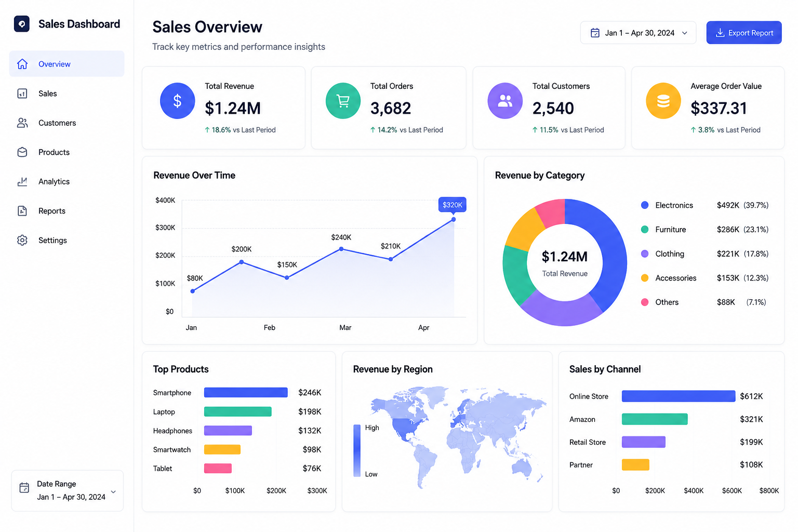Open the Sales menu item
Viewport: 798px width, 532px height.
(x=66, y=94)
